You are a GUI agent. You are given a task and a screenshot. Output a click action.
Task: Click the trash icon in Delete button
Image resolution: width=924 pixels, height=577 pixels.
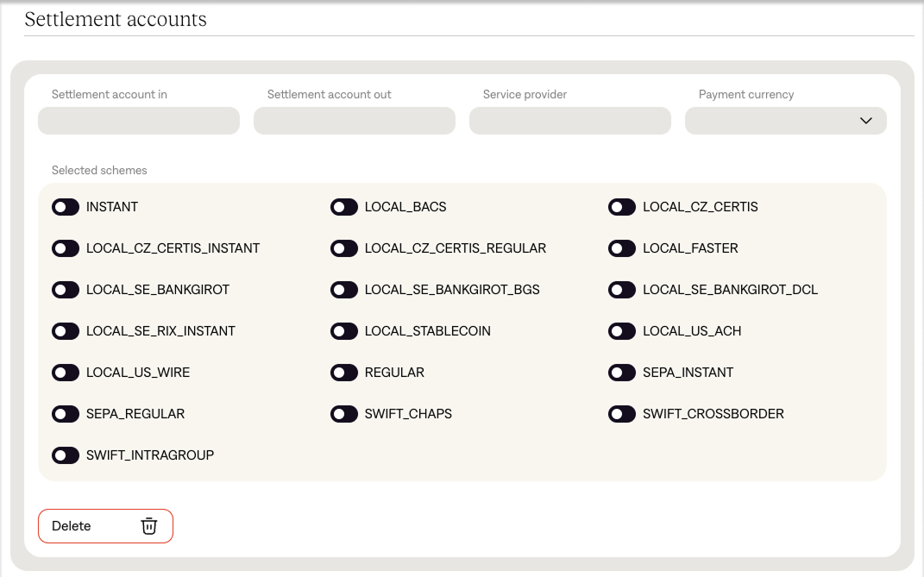coord(149,526)
